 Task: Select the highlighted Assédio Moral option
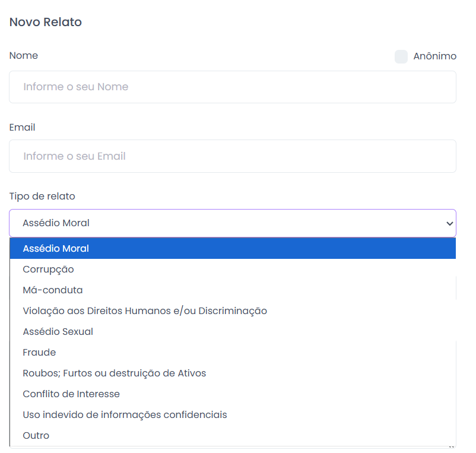[x=56, y=249]
